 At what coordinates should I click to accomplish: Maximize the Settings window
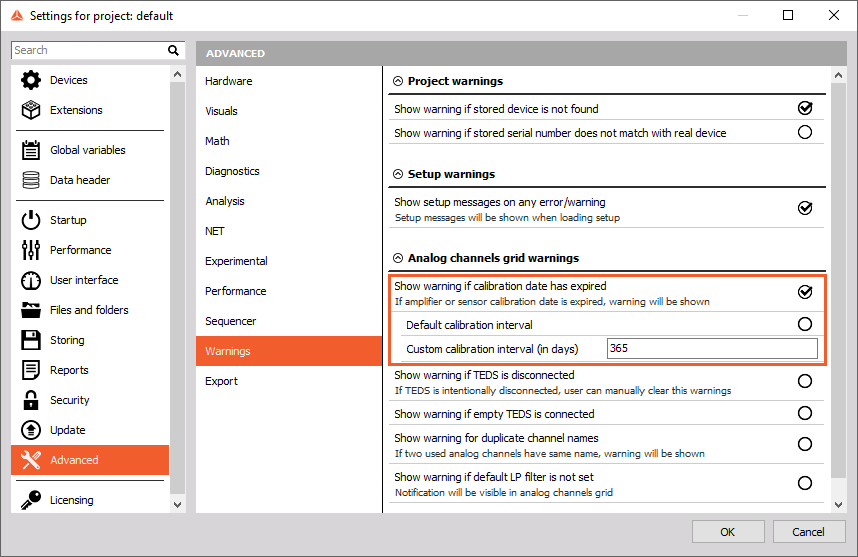(788, 15)
